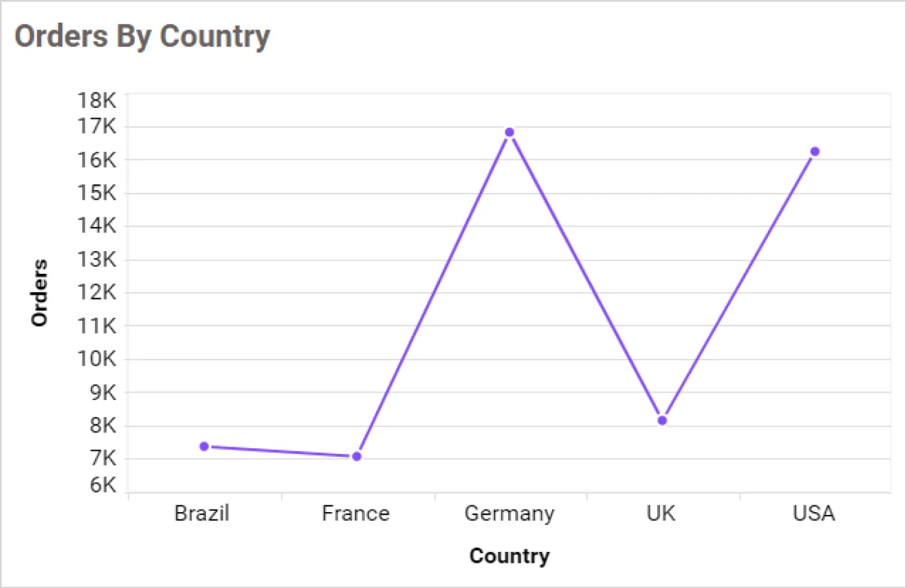Click the 15K y-axis label
The width and height of the screenshot is (907, 588).
point(97,193)
